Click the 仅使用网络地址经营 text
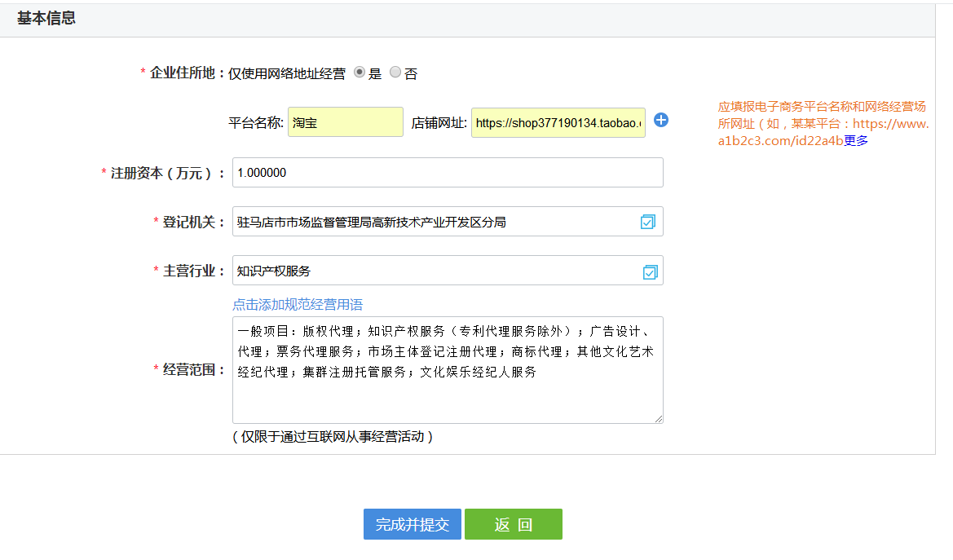 pos(287,73)
